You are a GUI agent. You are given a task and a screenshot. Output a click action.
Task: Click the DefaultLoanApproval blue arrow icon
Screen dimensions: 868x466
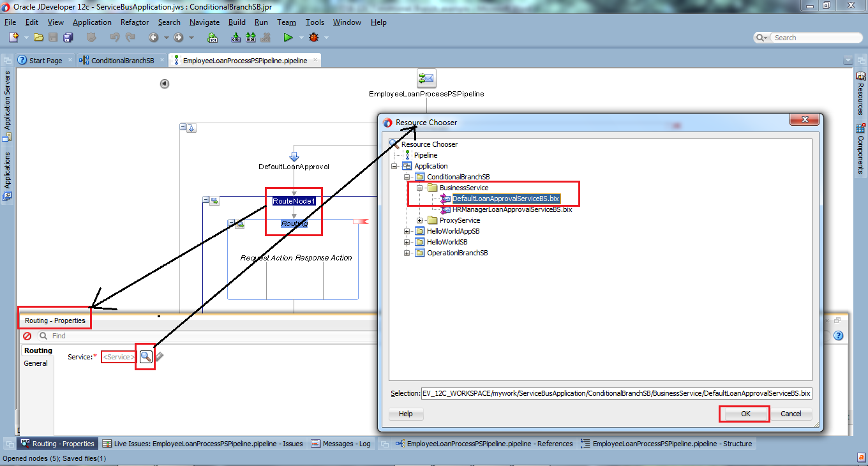point(294,156)
